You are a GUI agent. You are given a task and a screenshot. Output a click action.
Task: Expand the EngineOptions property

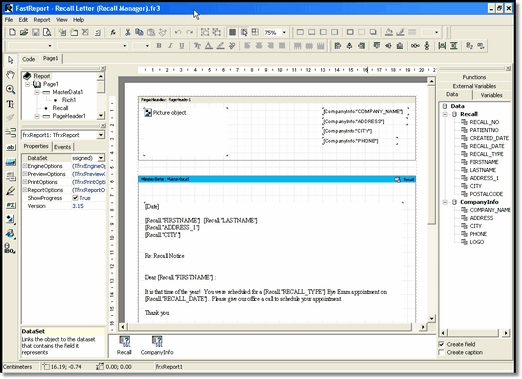[x=24, y=166]
